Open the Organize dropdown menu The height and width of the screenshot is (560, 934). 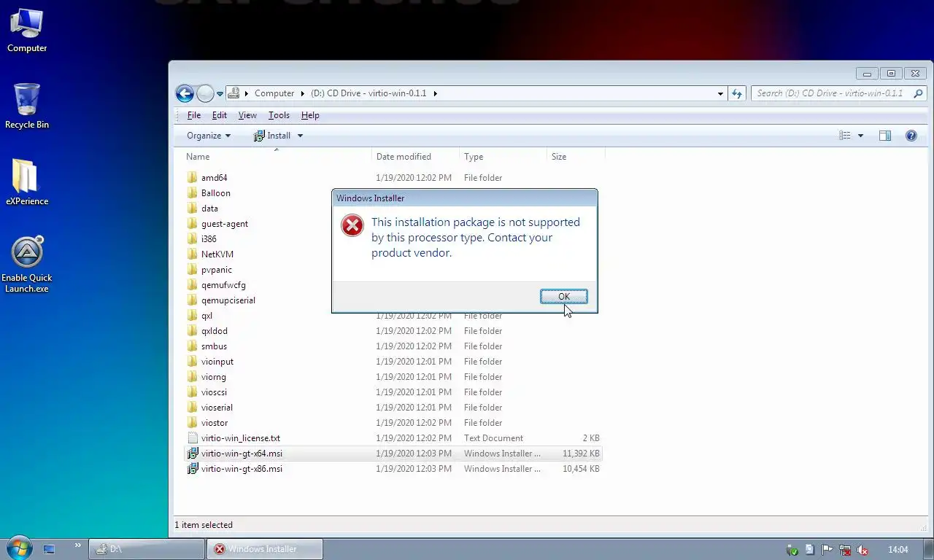coord(209,136)
